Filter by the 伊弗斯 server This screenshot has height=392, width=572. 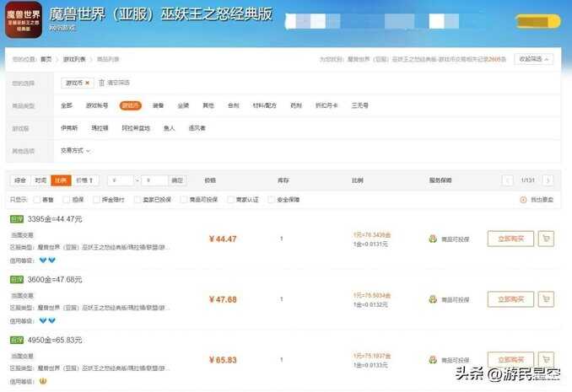tap(69, 128)
